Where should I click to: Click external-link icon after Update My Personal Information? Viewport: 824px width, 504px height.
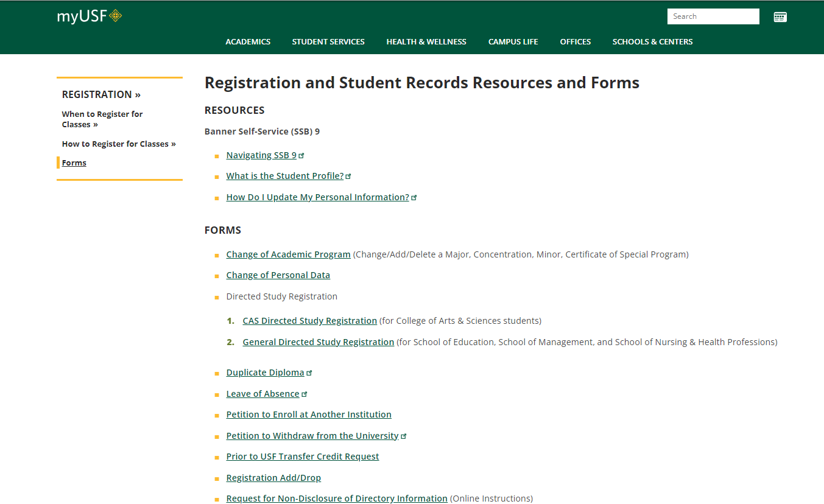(x=414, y=198)
